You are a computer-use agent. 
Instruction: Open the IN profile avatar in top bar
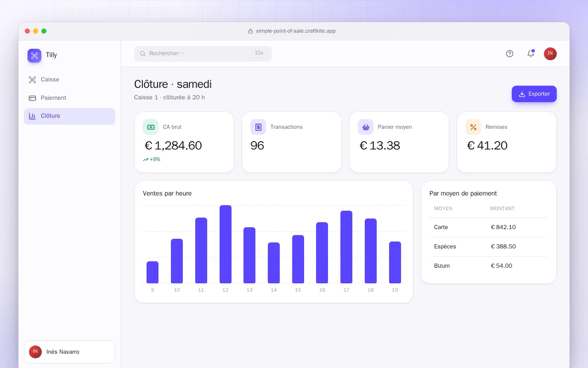coord(550,54)
